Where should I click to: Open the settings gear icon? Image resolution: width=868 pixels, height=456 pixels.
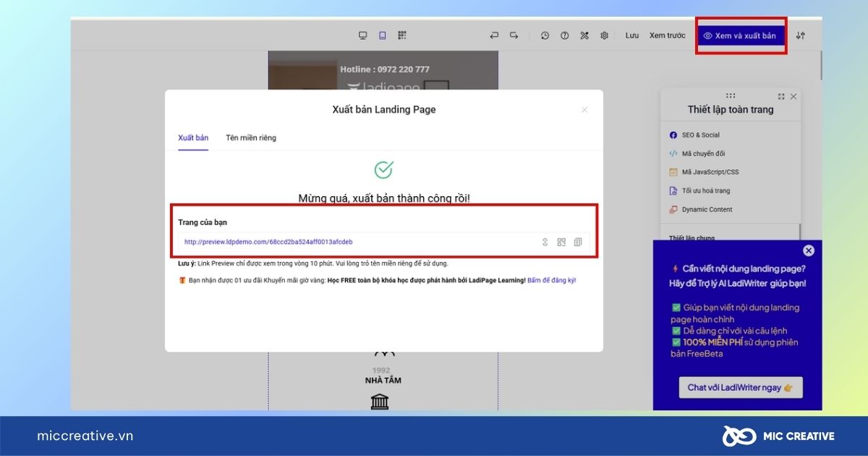(x=604, y=35)
